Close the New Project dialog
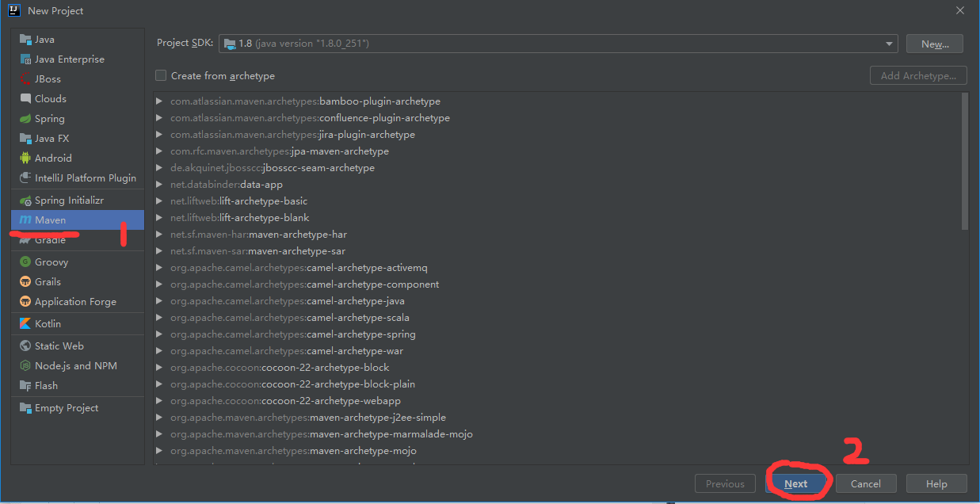Screen dimensions: 980x504 pyautogui.click(x=960, y=10)
